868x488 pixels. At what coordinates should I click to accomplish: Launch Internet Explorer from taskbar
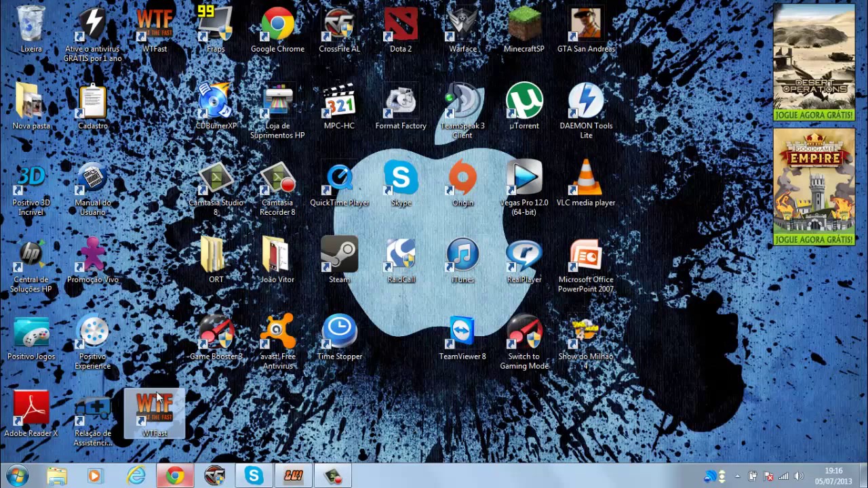point(136,476)
